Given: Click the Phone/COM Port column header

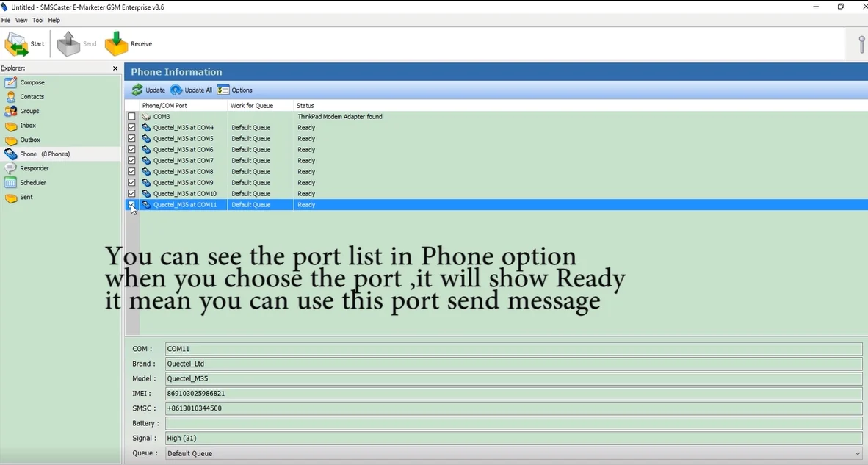Looking at the screenshot, I should [164, 106].
